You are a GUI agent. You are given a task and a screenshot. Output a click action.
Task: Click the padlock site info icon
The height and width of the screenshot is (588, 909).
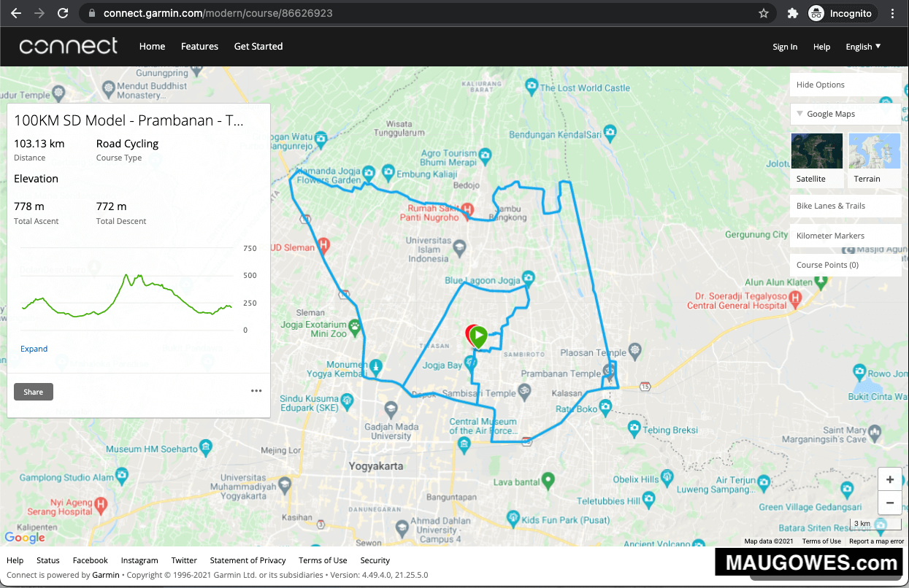click(91, 13)
